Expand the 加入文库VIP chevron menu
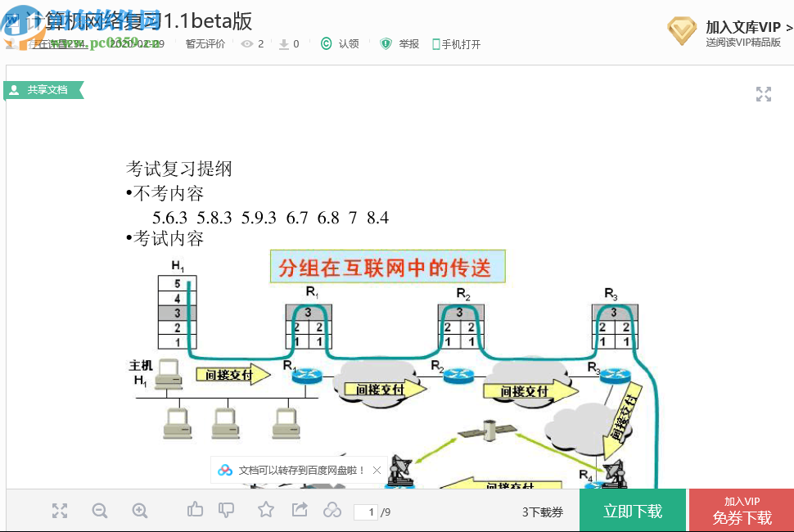794x532 pixels. coord(789,25)
